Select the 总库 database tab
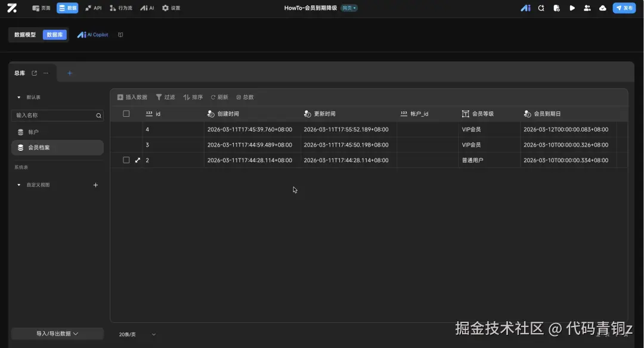The height and width of the screenshot is (348, 644). pos(20,73)
